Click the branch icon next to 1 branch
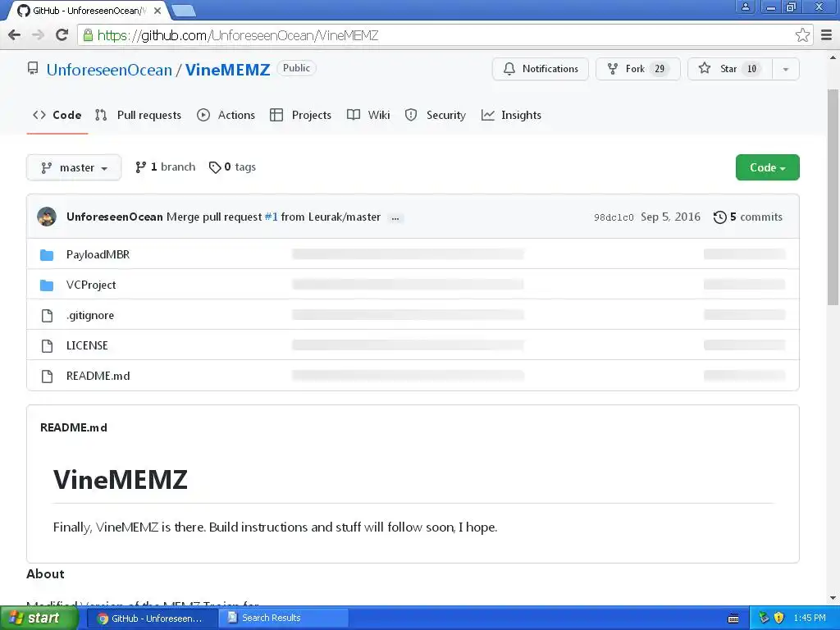This screenshot has height=630, width=840. [140, 167]
